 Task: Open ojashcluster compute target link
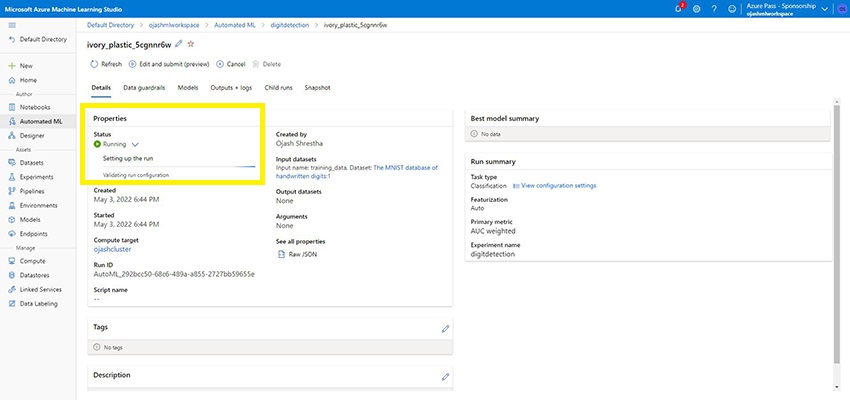point(112,249)
